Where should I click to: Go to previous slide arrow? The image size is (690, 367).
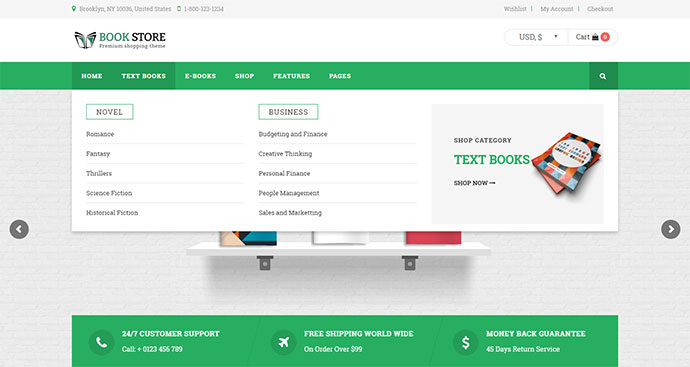pyautogui.click(x=19, y=229)
